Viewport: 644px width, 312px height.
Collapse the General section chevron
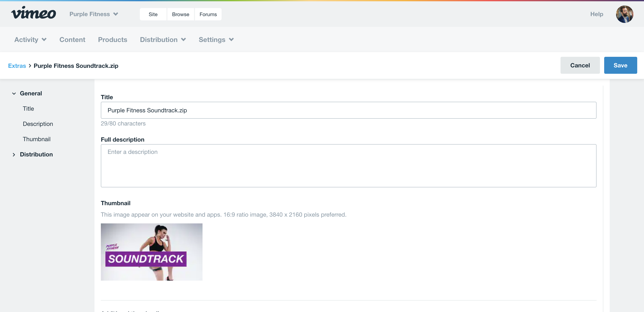[x=14, y=93]
